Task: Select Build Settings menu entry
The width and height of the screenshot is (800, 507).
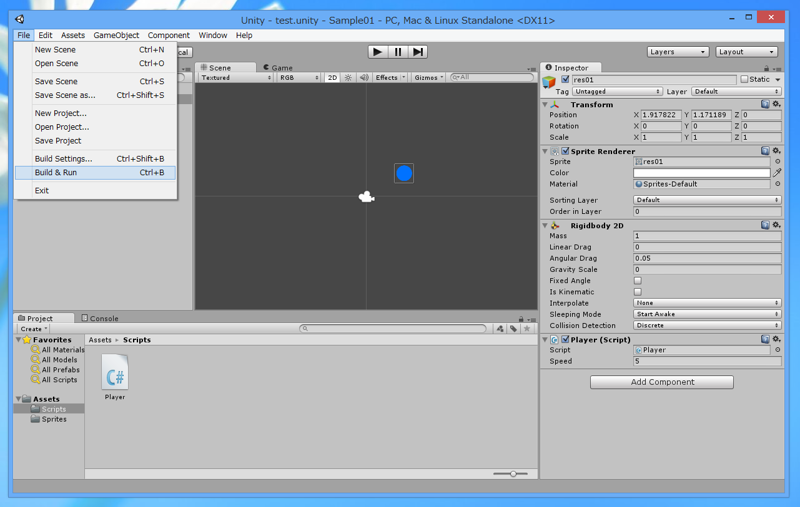Action: coord(95,159)
